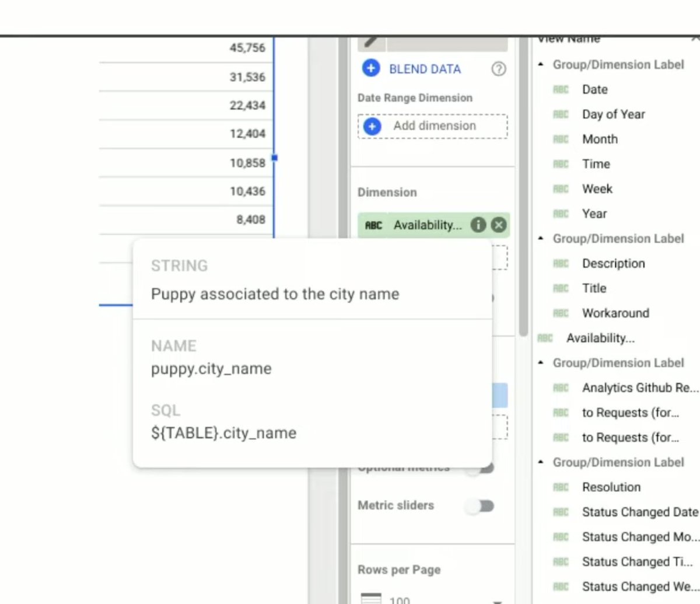Viewport: 700px width, 604px height.
Task: Select the Year field
Action: coord(594,214)
